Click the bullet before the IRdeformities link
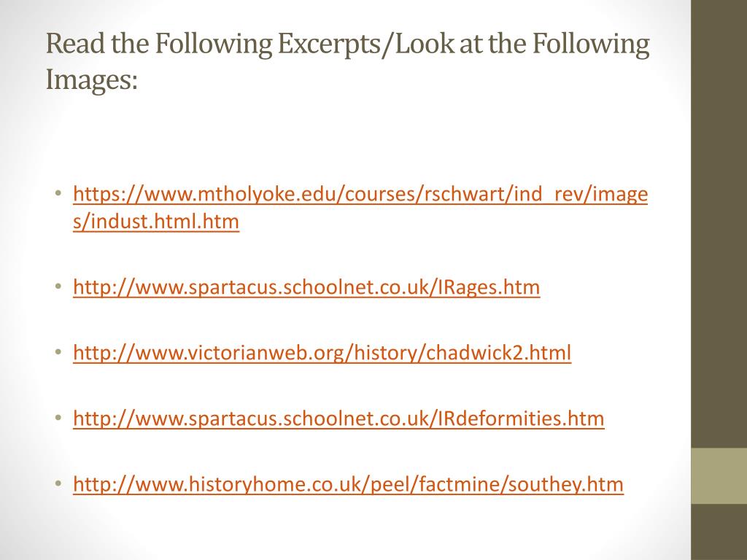This screenshot has height=560, width=747. click(x=58, y=418)
